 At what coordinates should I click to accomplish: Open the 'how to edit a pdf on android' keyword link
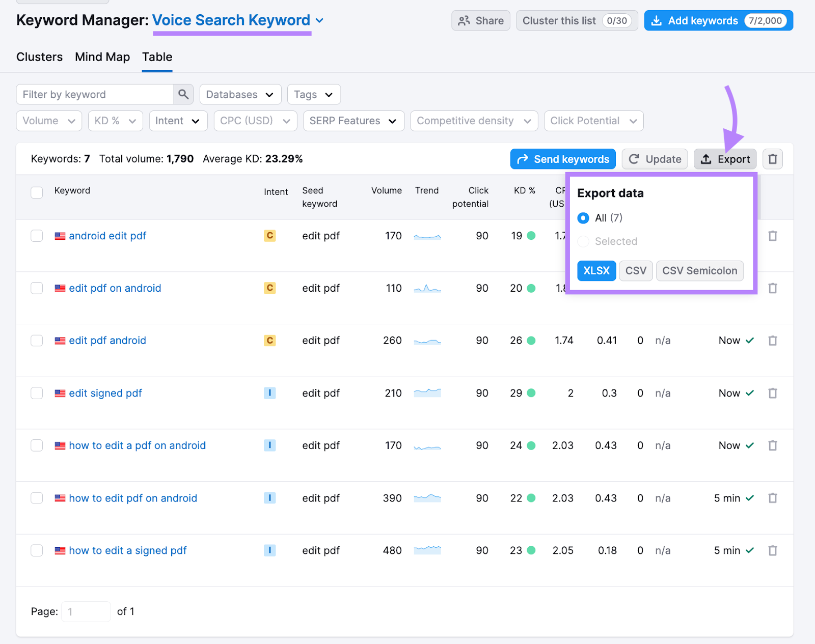138,445
